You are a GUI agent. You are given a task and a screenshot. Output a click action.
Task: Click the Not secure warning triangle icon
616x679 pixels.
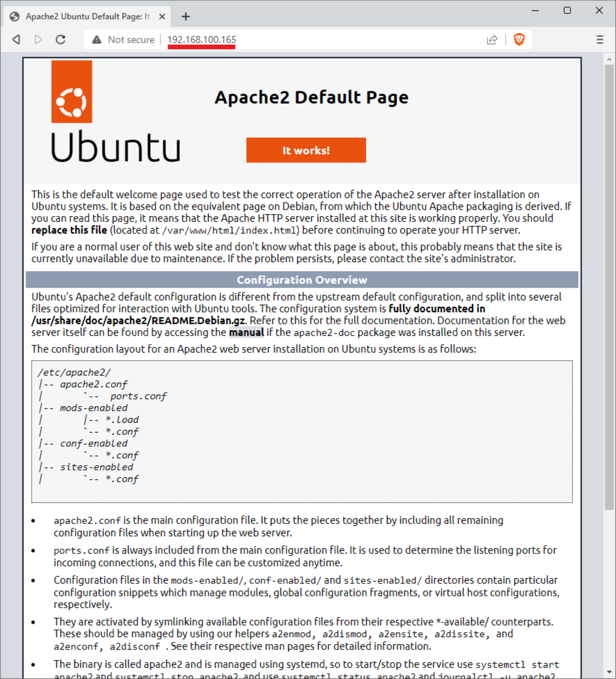97,40
